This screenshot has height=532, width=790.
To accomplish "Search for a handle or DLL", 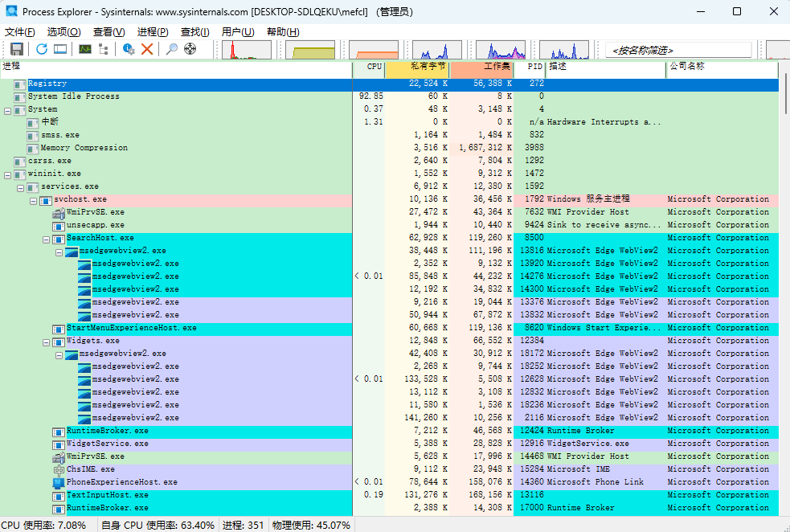I will pyautogui.click(x=172, y=48).
